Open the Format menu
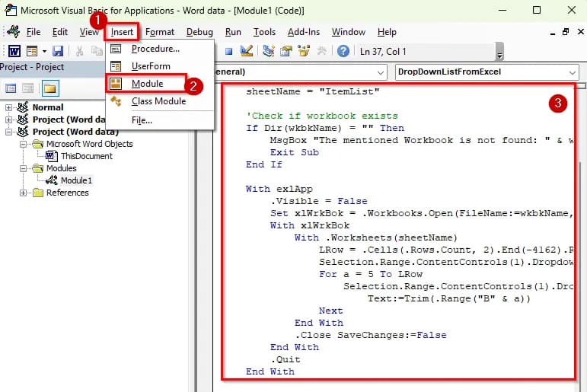Image resolution: width=587 pixels, height=392 pixels. [x=160, y=32]
